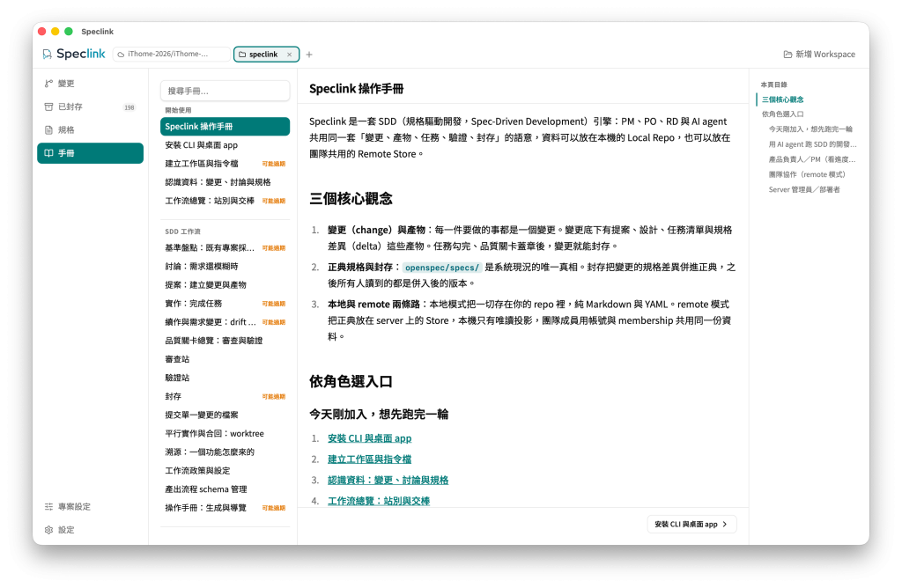Click the gear icon beside 設定
The height and width of the screenshot is (588, 902).
(x=49, y=529)
